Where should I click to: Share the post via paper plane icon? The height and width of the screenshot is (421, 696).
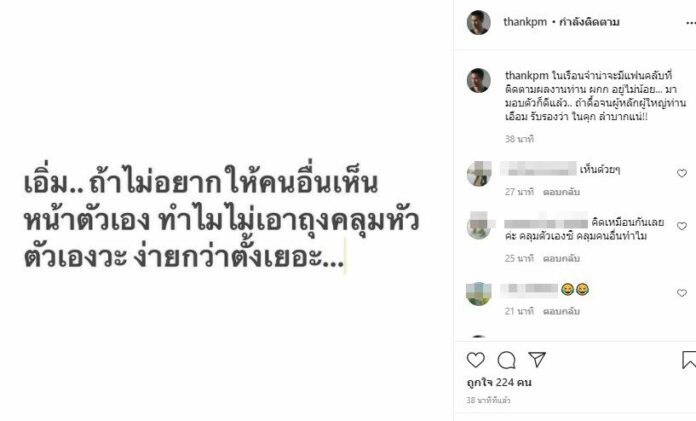(x=537, y=359)
